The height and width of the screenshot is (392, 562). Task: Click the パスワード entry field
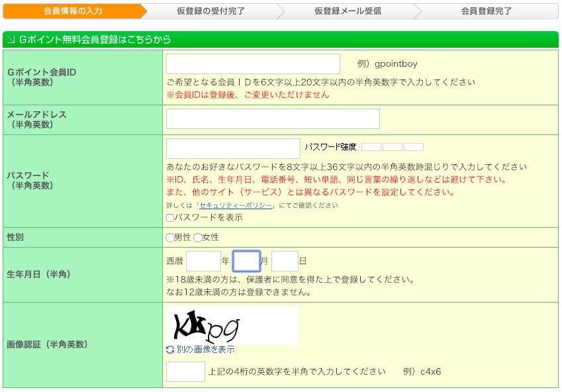pyautogui.click(x=233, y=148)
